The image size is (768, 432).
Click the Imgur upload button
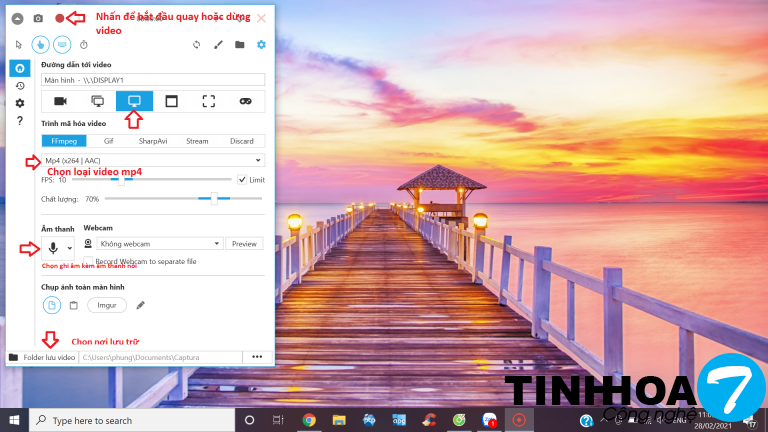point(106,305)
